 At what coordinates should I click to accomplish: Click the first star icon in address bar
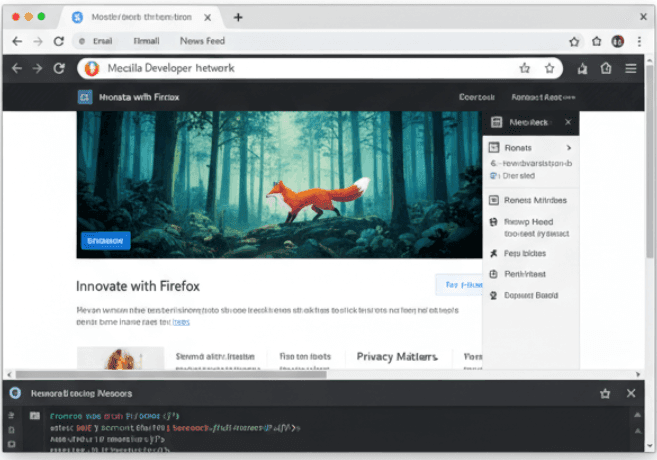tap(525, 68)
